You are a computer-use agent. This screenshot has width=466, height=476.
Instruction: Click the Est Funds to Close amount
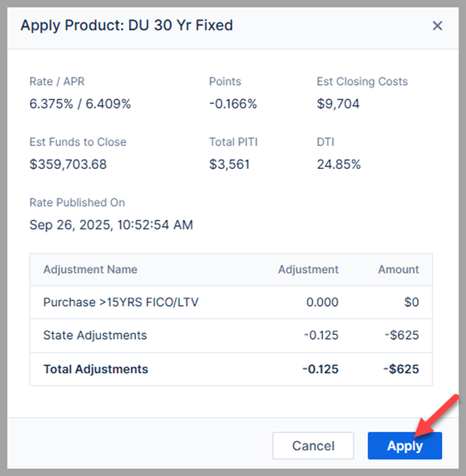click(x=68, y=164)
